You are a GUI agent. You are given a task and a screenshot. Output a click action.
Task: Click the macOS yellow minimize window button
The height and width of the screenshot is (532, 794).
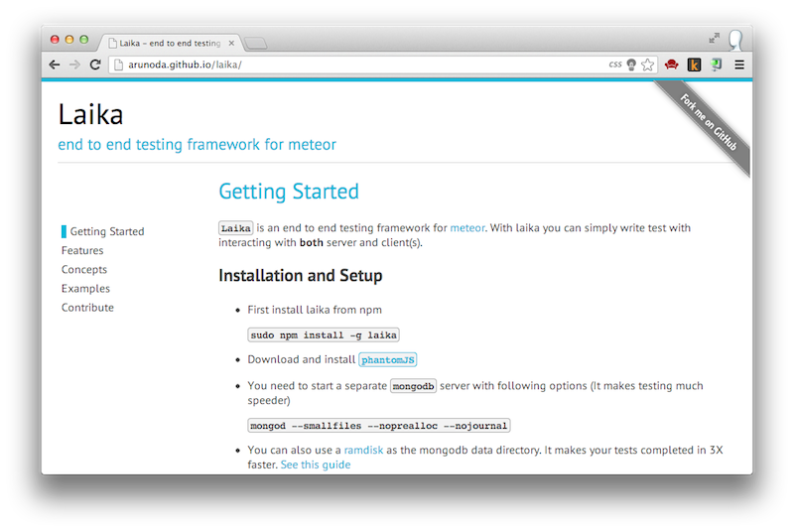coord(69,40)
